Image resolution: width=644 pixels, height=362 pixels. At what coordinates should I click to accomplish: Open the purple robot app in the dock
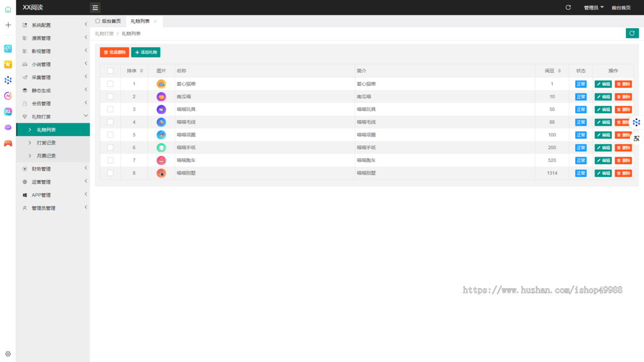[x=8, y=127]
